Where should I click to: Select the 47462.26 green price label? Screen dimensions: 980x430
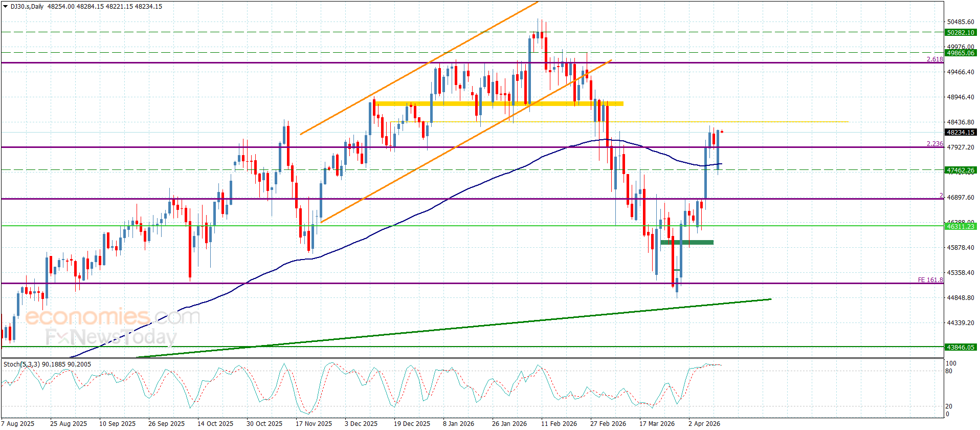click(x=961, y=170)
